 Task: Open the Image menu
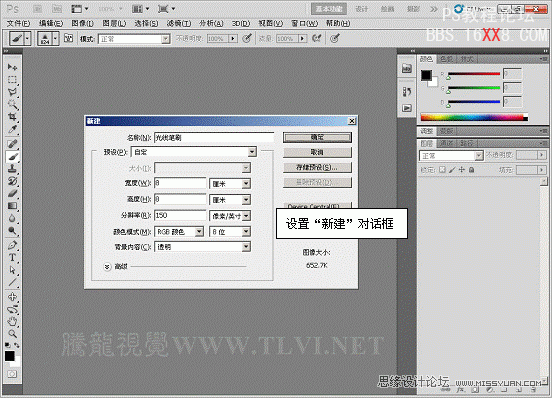(82, 23)
